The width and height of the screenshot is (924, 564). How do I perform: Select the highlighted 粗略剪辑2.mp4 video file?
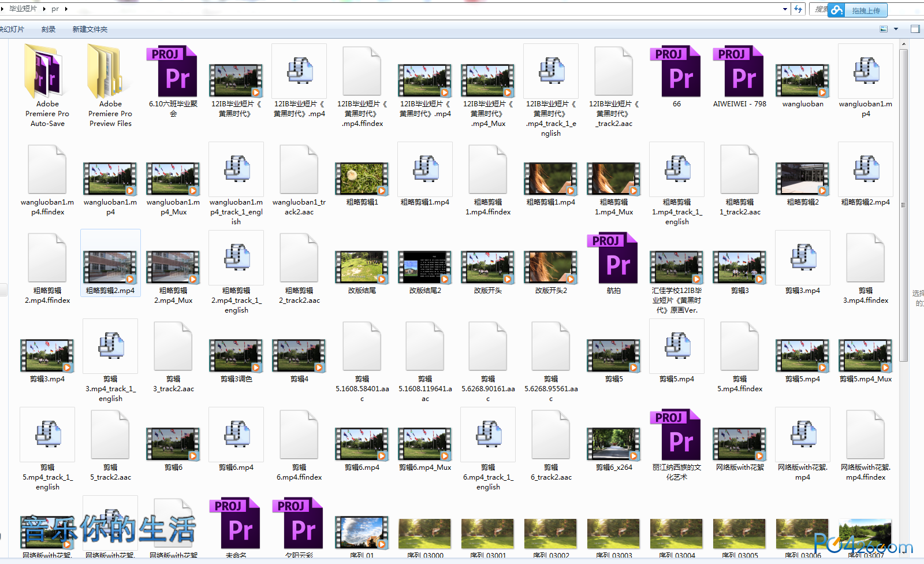(x=110, y=264)
